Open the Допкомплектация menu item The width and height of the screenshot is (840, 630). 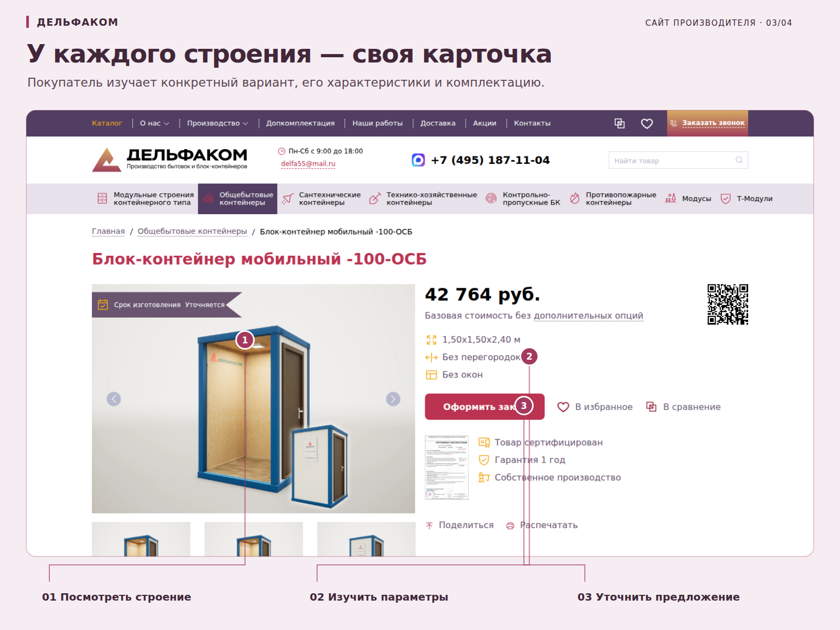(x=300, y=123)
